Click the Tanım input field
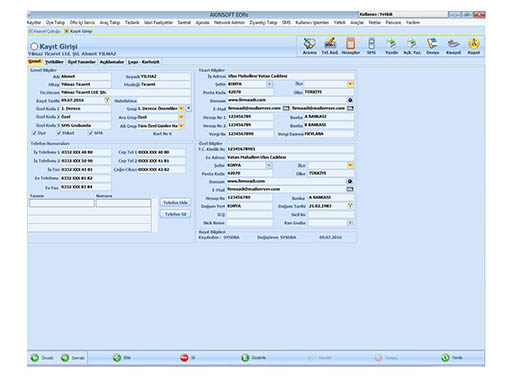The width and height of the screenshot is (510, 380). [62, 203]
